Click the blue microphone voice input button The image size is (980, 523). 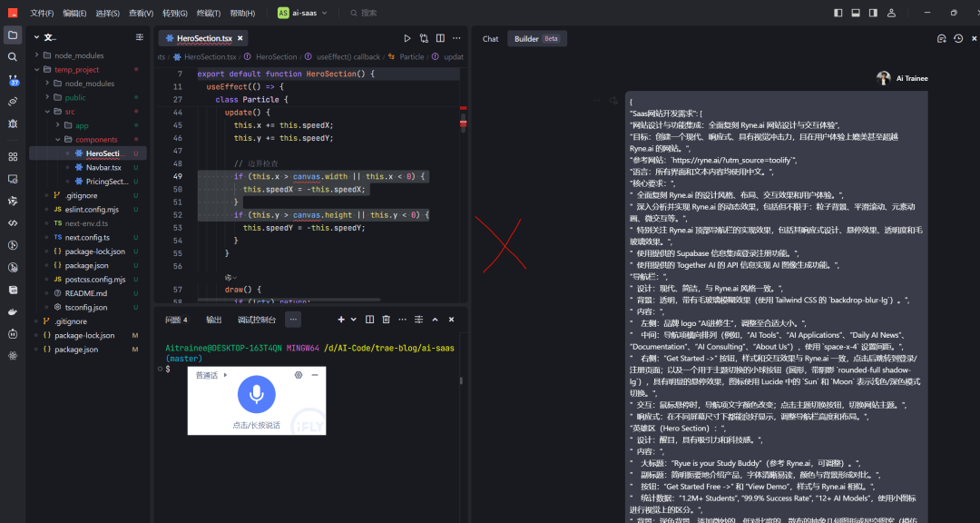[x=256, y=394]
